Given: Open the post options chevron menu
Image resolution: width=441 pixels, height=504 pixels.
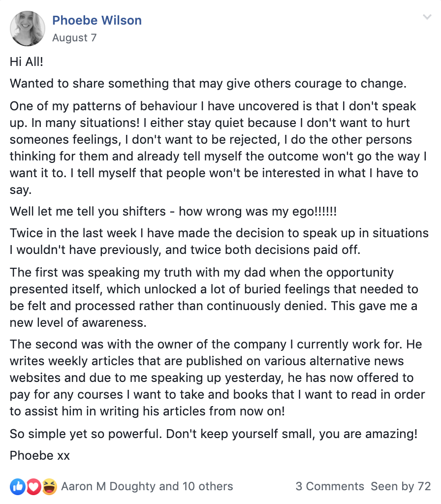Looking at the screenshot, I should [427, 17].
